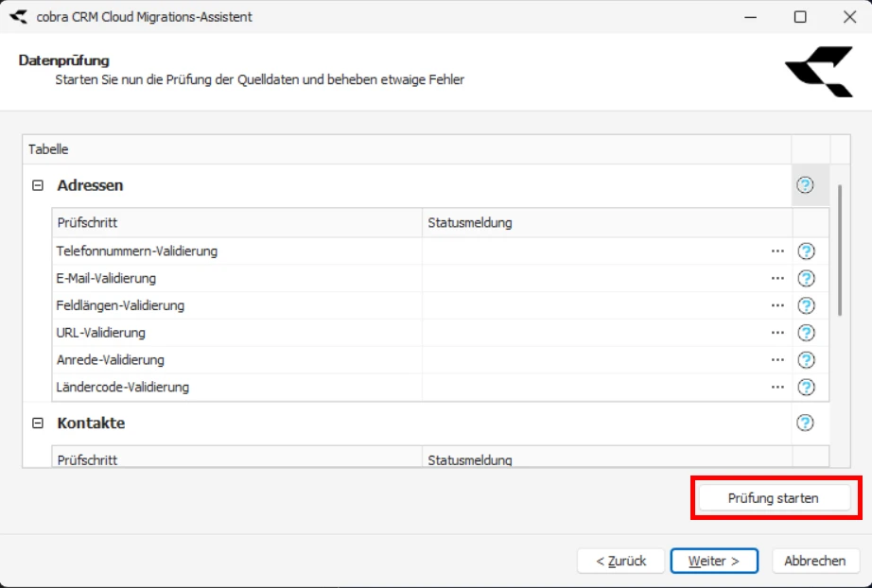
Task: Open the ellipsis menu for Feldlängen-Validierung
Action: (x=776, y=305)
